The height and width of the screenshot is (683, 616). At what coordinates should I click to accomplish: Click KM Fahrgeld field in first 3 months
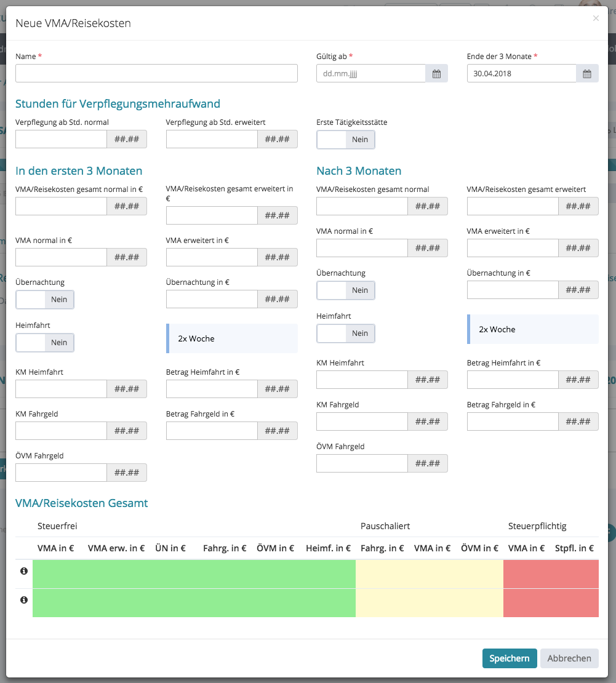coord(62,431)
